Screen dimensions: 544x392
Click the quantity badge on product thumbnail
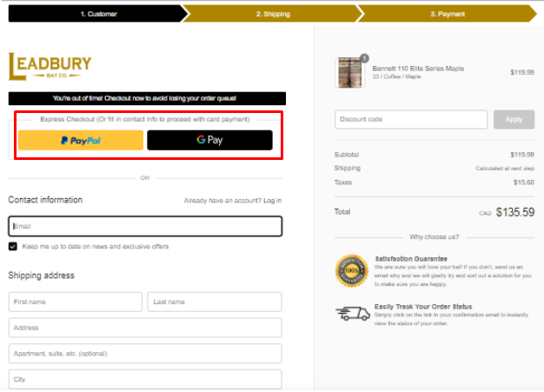click(364, 58)
